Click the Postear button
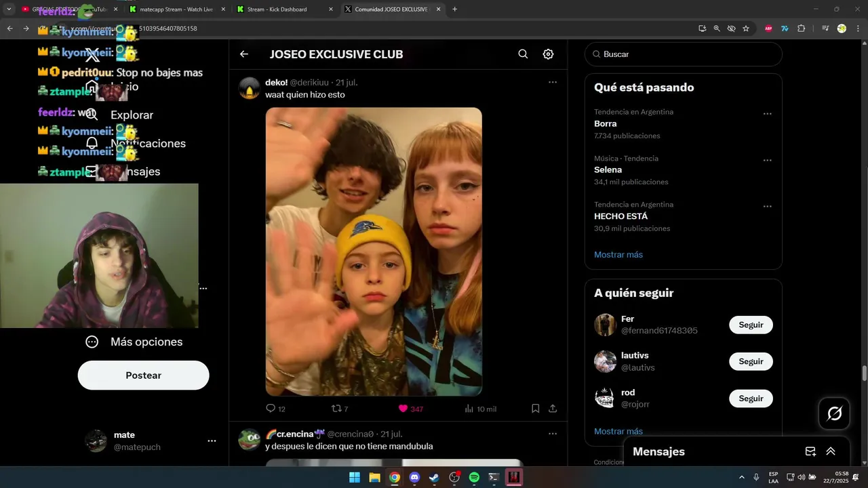Viewport: 868px width, 488px height. coord(144,375)
